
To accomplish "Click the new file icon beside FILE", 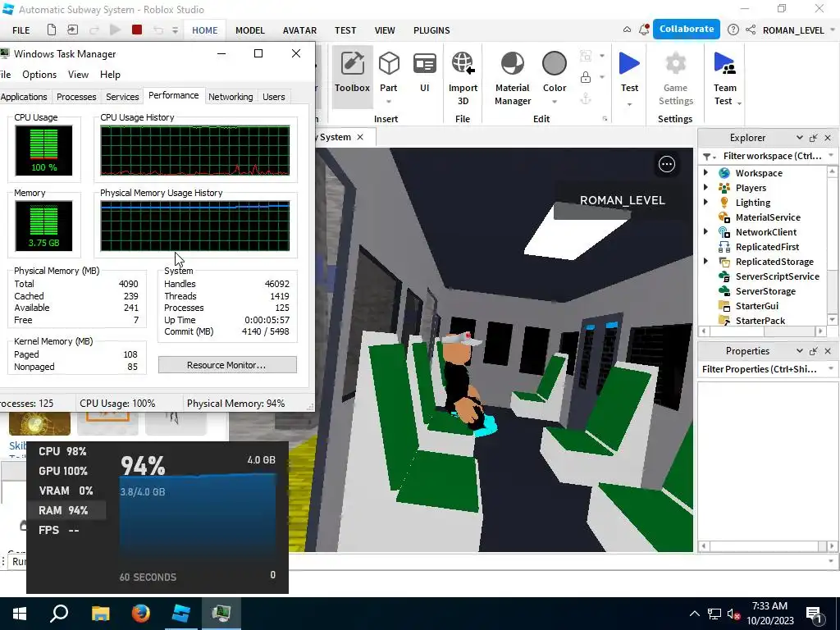I will click(x=52, y=30).
